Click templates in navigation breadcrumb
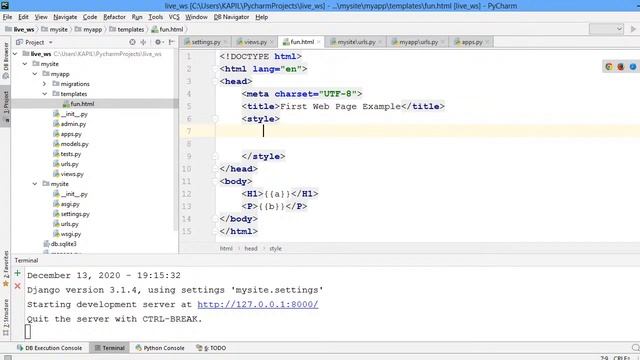The height and width of the screenshot is (360, 640). [x=127, y=29]
